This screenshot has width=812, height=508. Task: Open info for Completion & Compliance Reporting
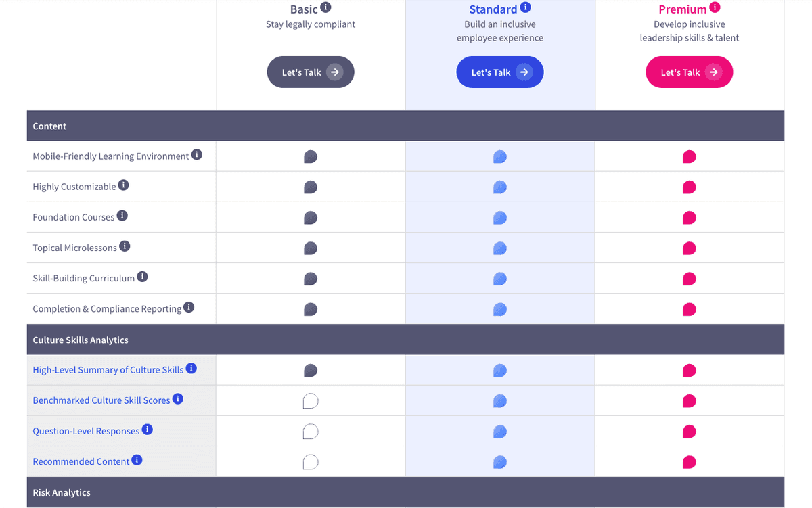pyautogui.click(x=188, y=307)
